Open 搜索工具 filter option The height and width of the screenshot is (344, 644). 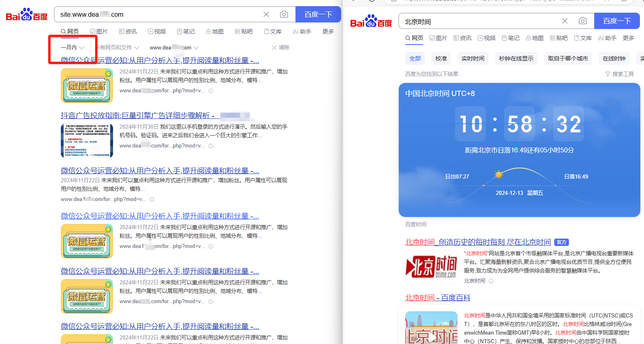coord(620,74)
